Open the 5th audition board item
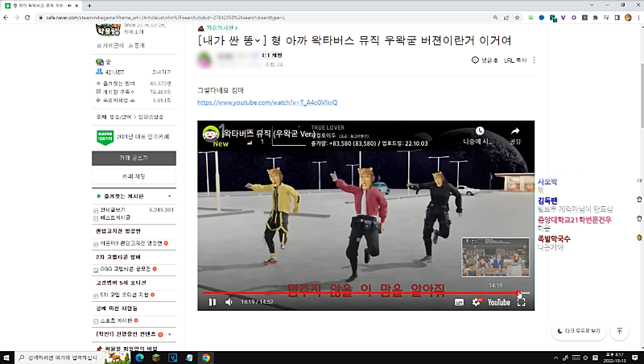 pos(124,295)
